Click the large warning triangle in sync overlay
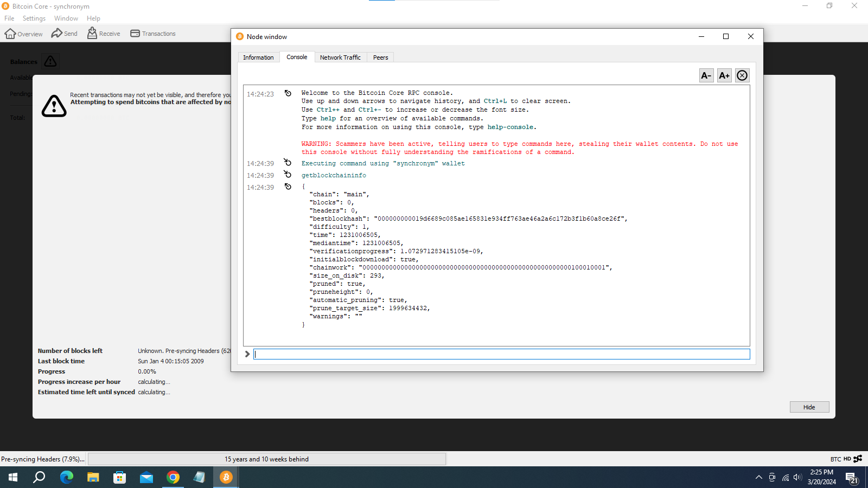The height and width of the screenshot is (488, 868). click(54, 106)
